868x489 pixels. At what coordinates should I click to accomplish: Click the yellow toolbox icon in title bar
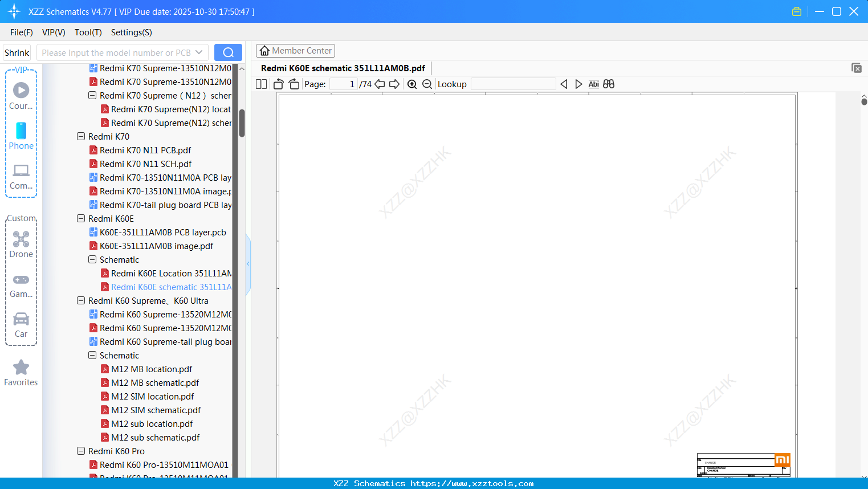[x=797, y=11]
